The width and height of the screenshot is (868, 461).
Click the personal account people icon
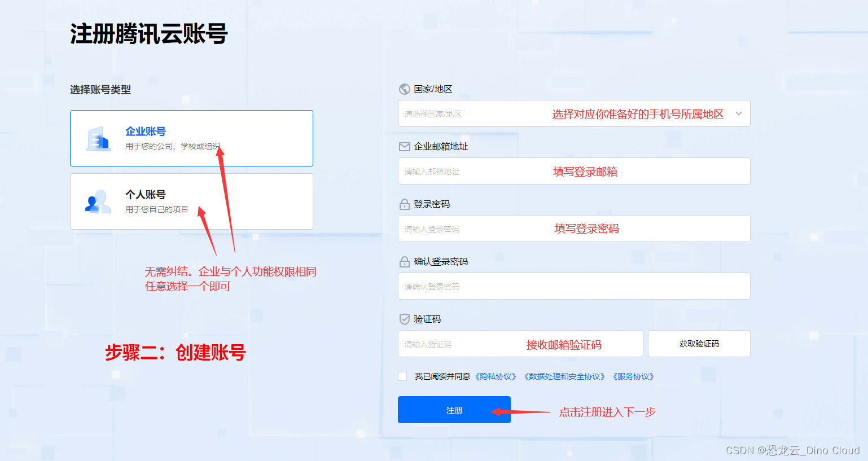[98, 202]
